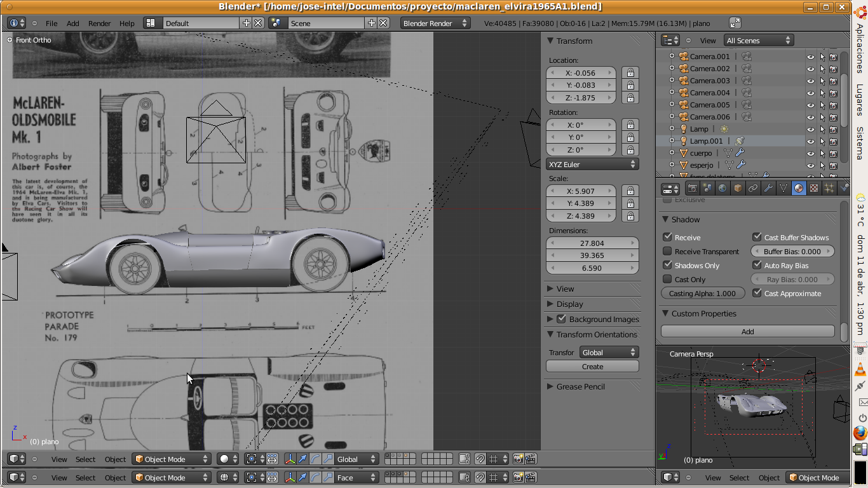The width and height of the screenshot is (868, 488).
Task: Lock the X location with padlock icon
Action: pos(630,73)
